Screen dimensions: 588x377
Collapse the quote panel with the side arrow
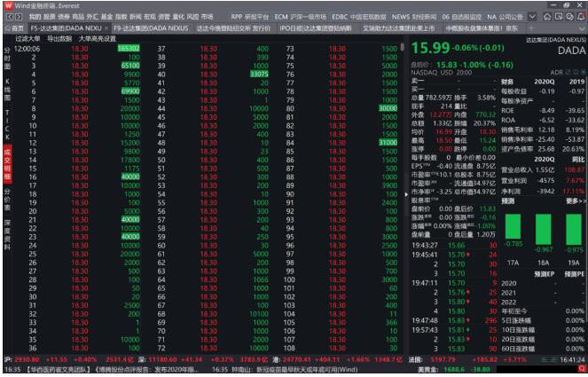point(406,194)
